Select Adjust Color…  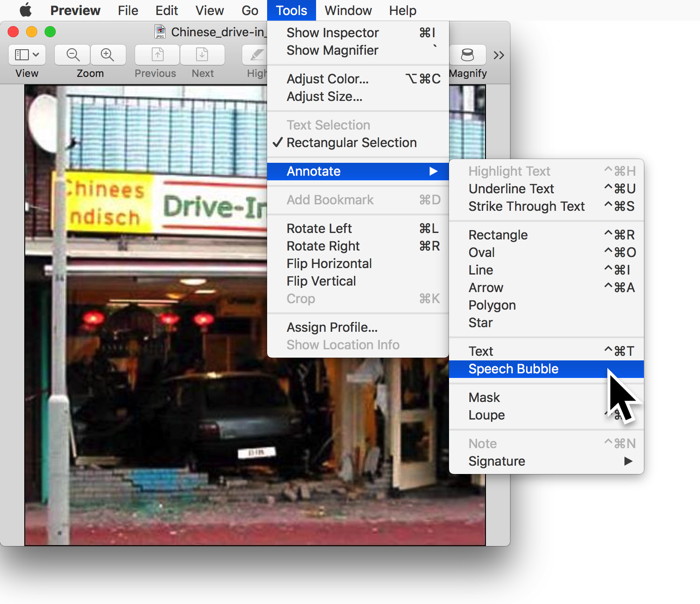point(358,79)
